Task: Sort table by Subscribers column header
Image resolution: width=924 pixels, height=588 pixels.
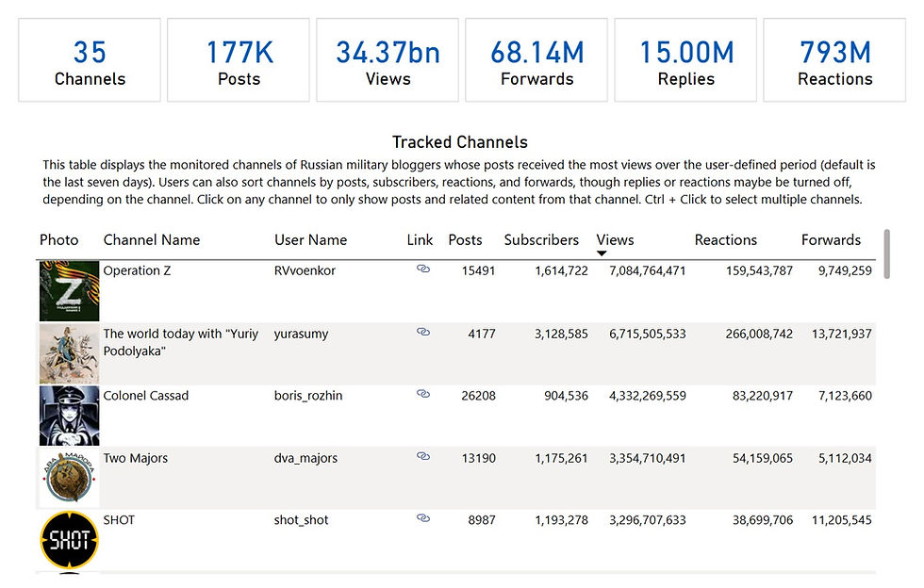Action: [541, 240]
